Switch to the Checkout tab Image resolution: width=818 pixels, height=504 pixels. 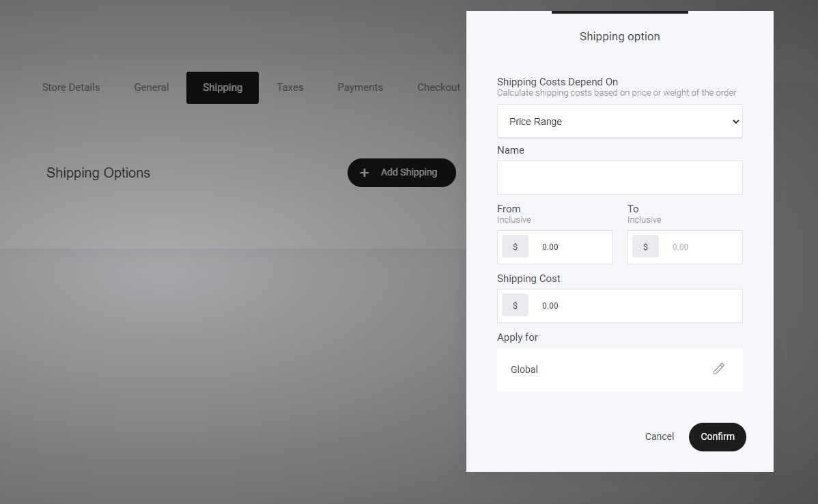click(x=438, y=87)
